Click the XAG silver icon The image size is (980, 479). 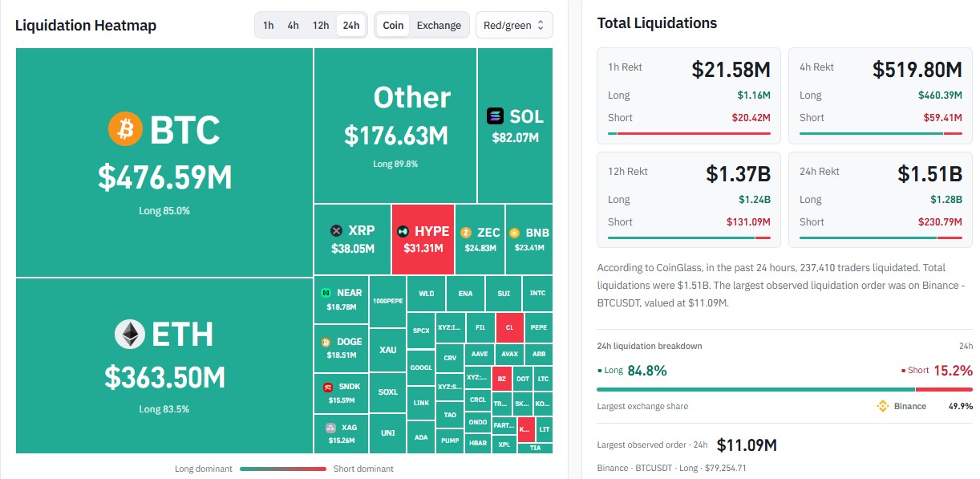(x=331, y=428)
